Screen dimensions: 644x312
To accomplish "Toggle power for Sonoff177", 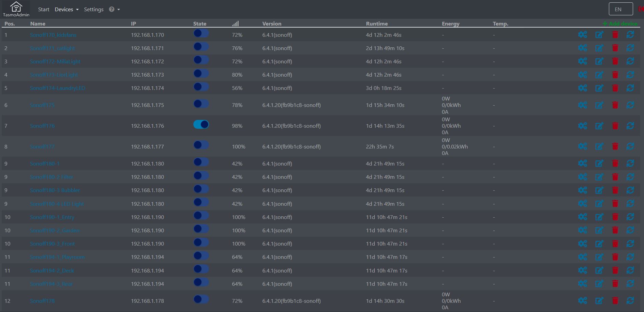I will pyautogui.click(x=201, y=145).
